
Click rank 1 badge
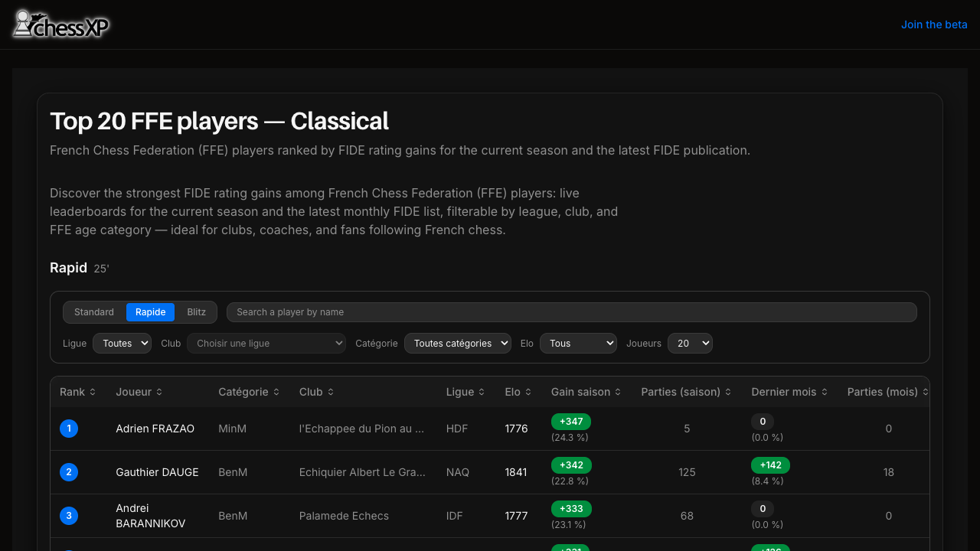coord(69,429)
